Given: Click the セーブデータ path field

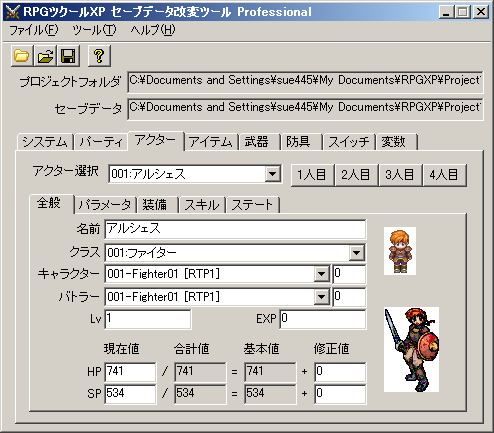Looking at the screenshot, I should (x=305, y=109).
